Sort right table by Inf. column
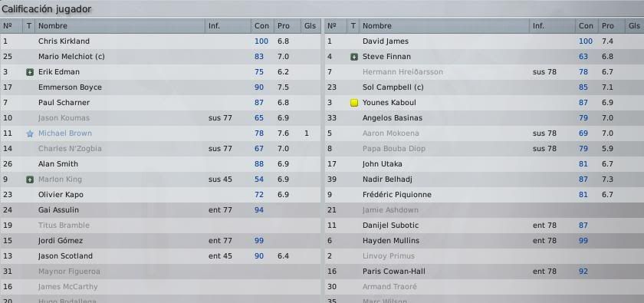The height and width of the screenshot is (303, 644). click(552, 26)
